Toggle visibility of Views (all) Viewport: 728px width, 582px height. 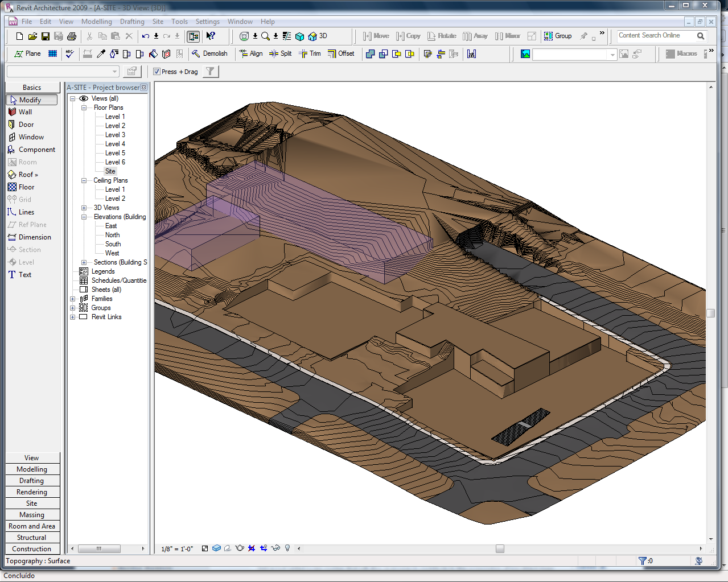pos(84,98)
